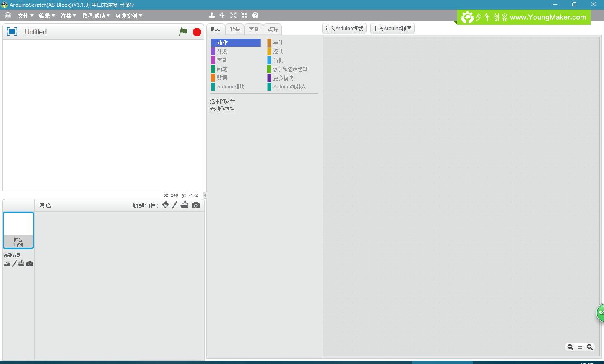Click the 上传Arduino程序 button
604x364 pixels.
tap(392, 29)
